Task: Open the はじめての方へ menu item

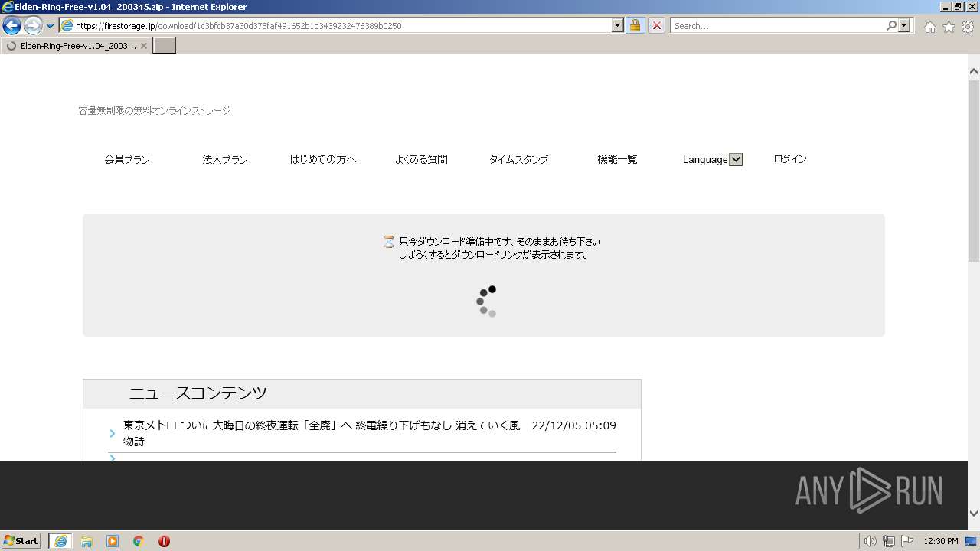Action: tap(323, 159)
